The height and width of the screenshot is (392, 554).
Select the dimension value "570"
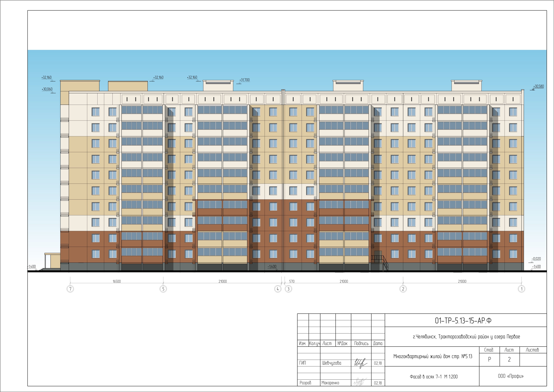292,281
